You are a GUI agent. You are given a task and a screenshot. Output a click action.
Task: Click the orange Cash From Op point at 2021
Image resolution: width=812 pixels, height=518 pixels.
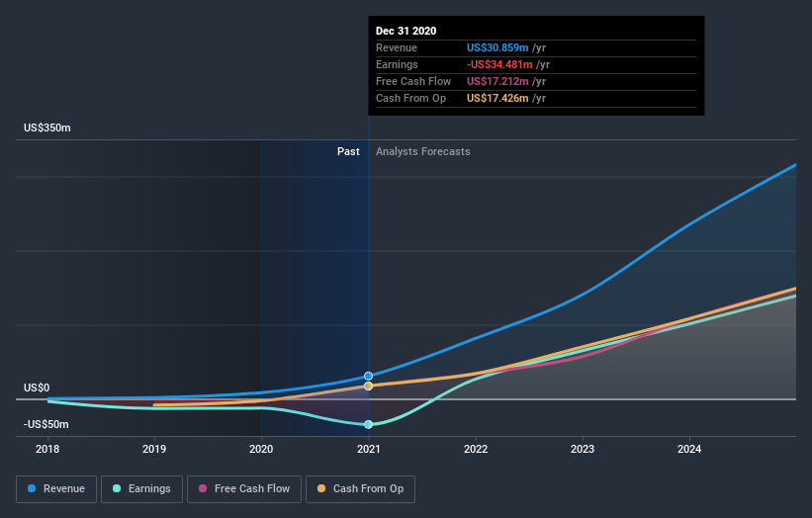(x=368, y=387)
